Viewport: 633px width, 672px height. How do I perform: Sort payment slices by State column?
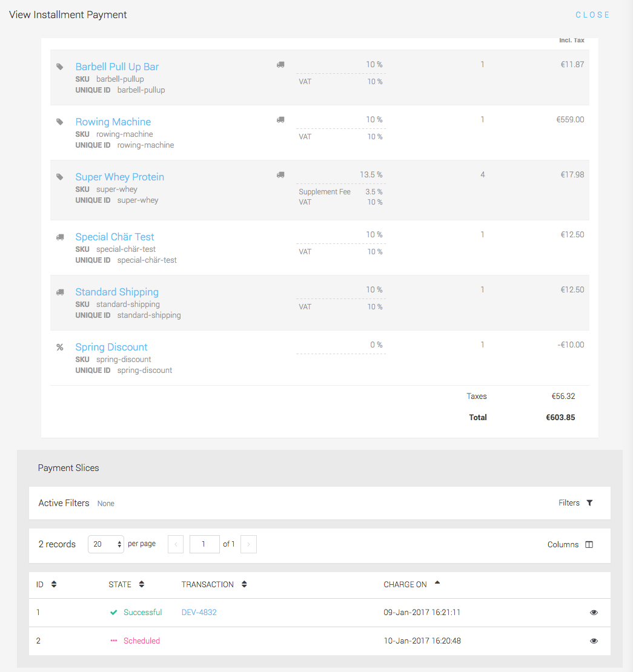pos(141,584)
